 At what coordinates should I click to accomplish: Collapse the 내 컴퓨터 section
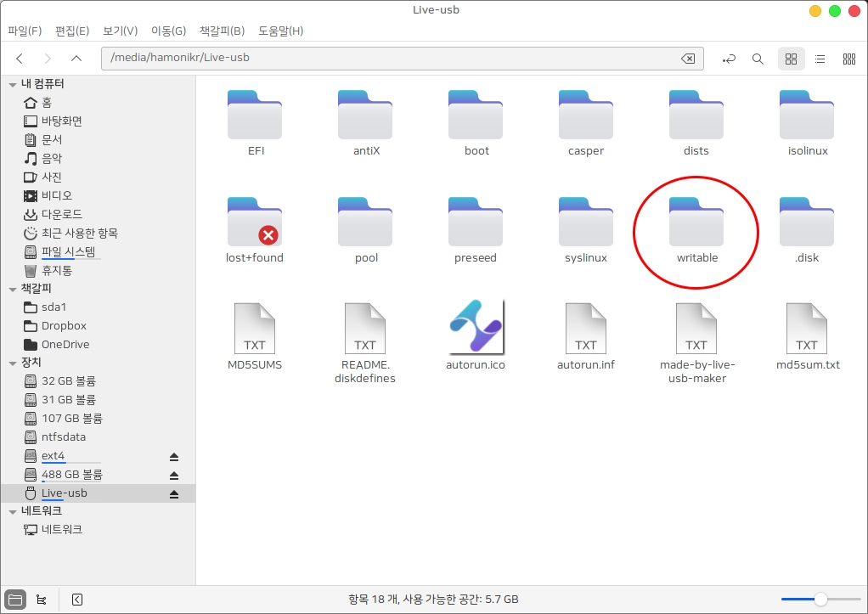(12, 84)
